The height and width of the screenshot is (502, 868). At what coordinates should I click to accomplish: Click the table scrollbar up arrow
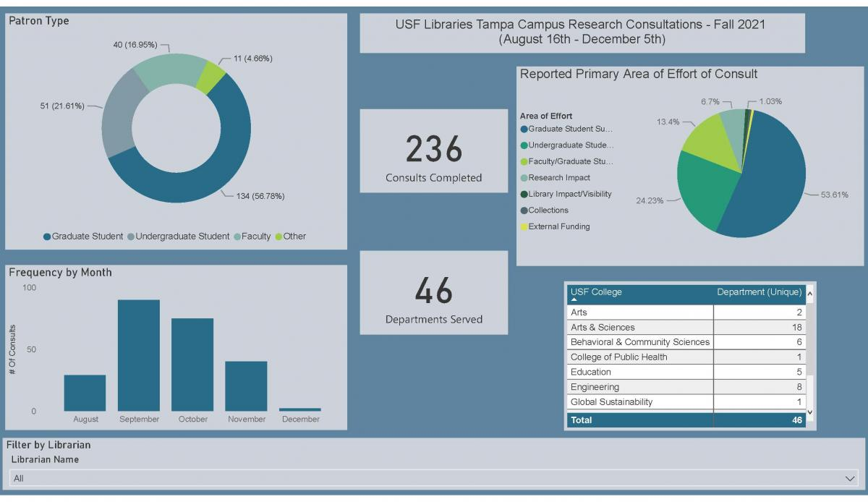pos(810,293)
